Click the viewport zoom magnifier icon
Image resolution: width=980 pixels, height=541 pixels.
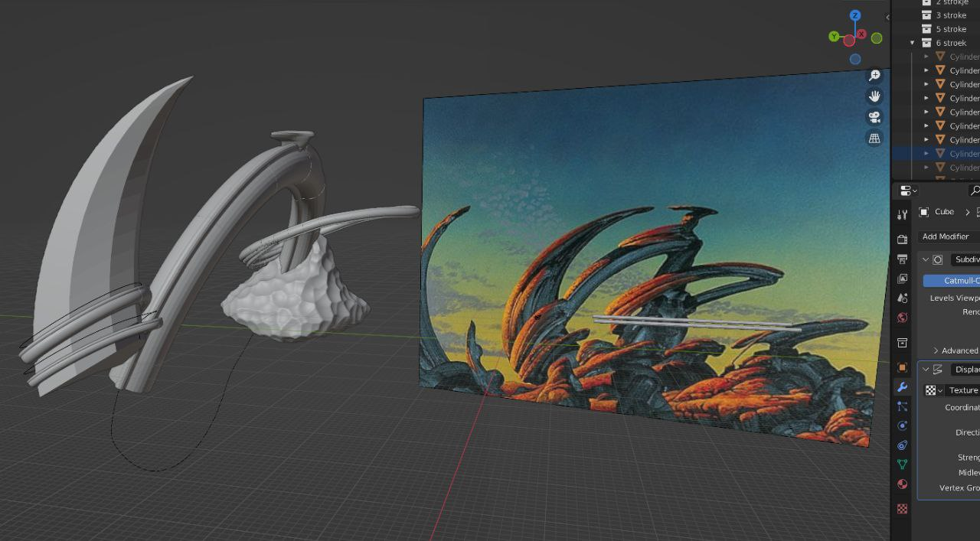[874, 75]
